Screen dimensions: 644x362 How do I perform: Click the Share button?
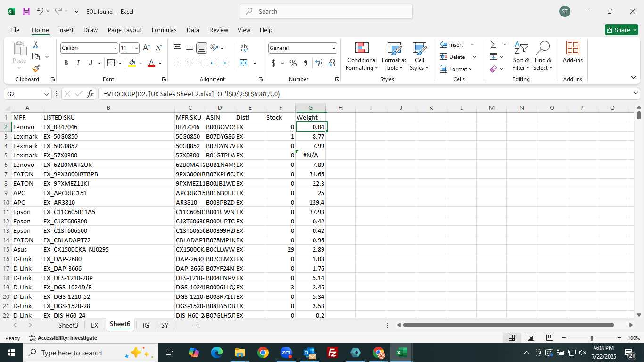point(621,30)
